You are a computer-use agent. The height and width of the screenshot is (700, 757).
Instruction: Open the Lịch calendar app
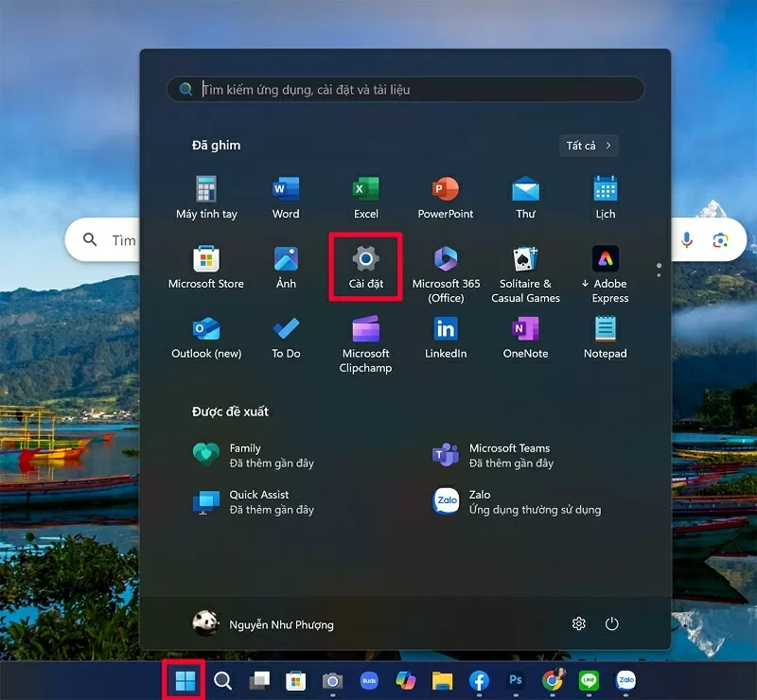[606, 197]
